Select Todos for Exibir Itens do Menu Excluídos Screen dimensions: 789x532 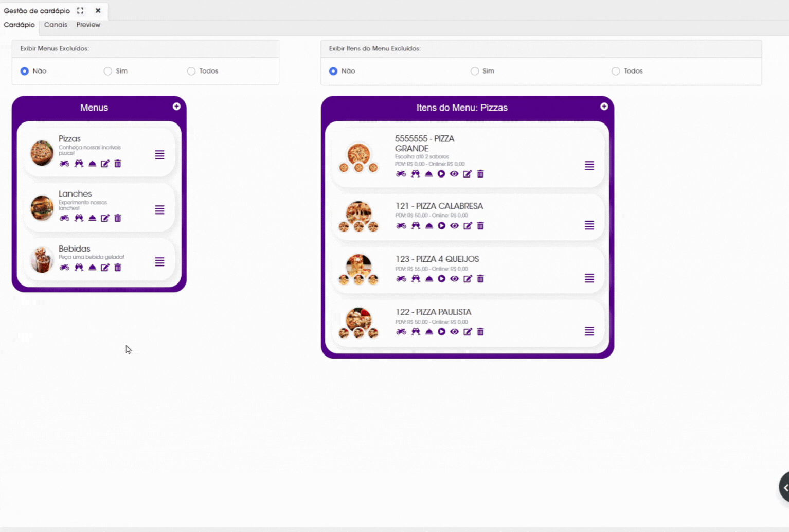coord(616,71)
